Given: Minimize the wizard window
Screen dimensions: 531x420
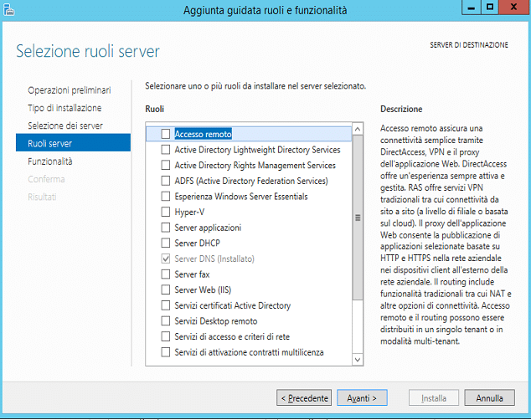Looking at the screenshot, I should click(x=472, y=7).
